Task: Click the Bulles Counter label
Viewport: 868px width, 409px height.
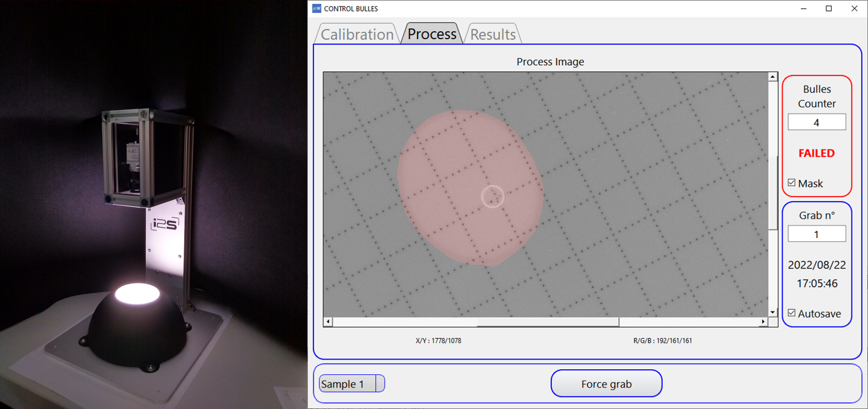Action: (x=817, y=96)
